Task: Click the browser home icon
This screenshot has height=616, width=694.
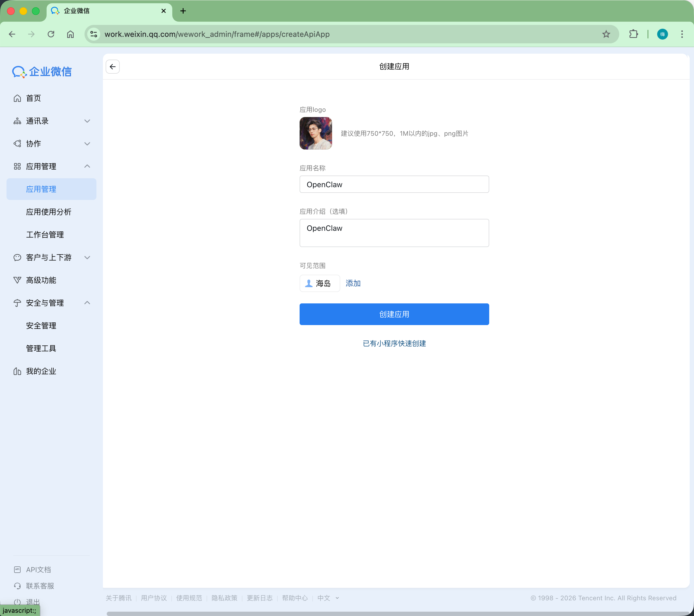Action: click(70, 34)
